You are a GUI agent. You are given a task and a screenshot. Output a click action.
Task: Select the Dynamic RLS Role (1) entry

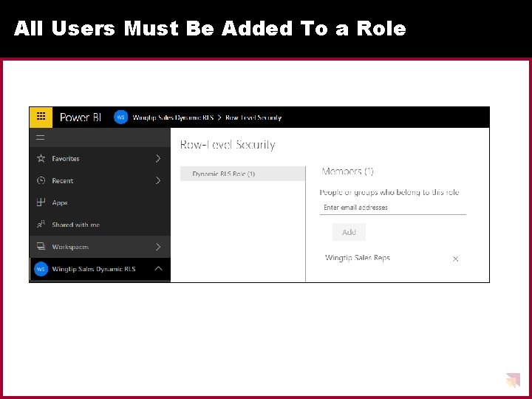pyautogui.click(x=242, y=174)
